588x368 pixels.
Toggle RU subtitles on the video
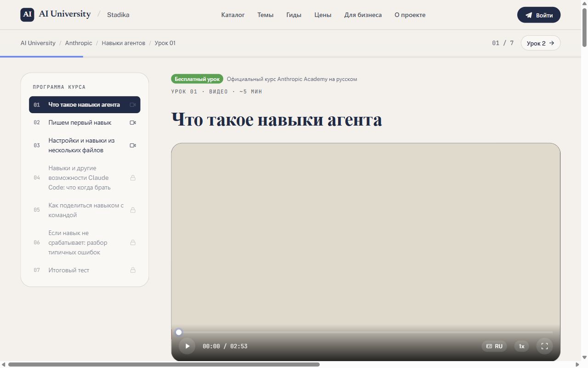tap(494, 346)
